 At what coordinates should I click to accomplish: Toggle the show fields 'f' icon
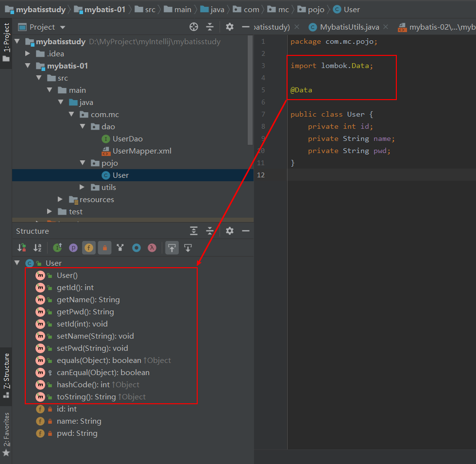[89, 248]
